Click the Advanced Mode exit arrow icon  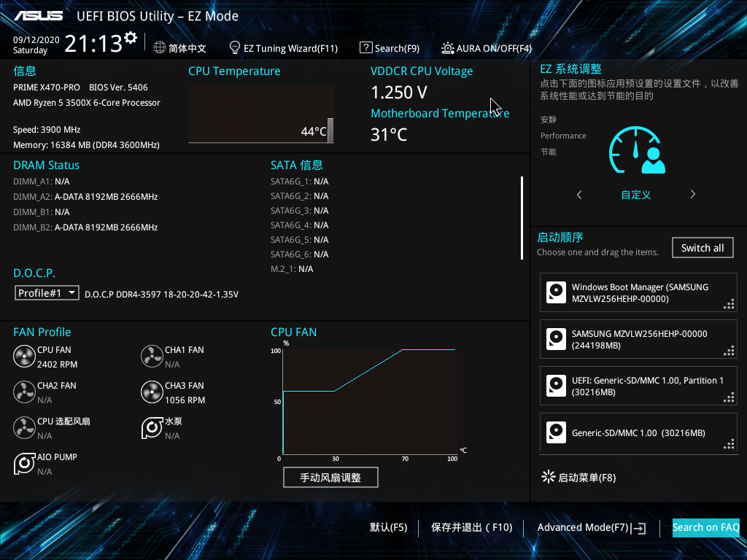(639, 528)
